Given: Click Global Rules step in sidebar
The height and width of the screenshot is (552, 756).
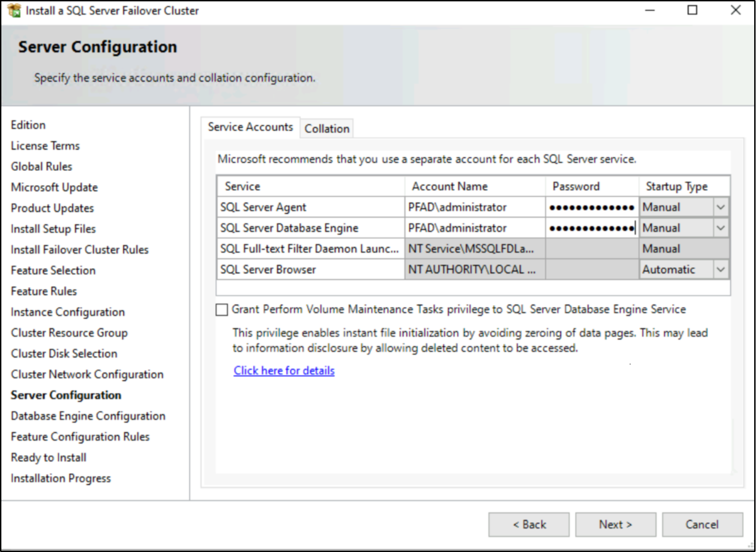Looking at the screenshot, I should click(42, 167).
